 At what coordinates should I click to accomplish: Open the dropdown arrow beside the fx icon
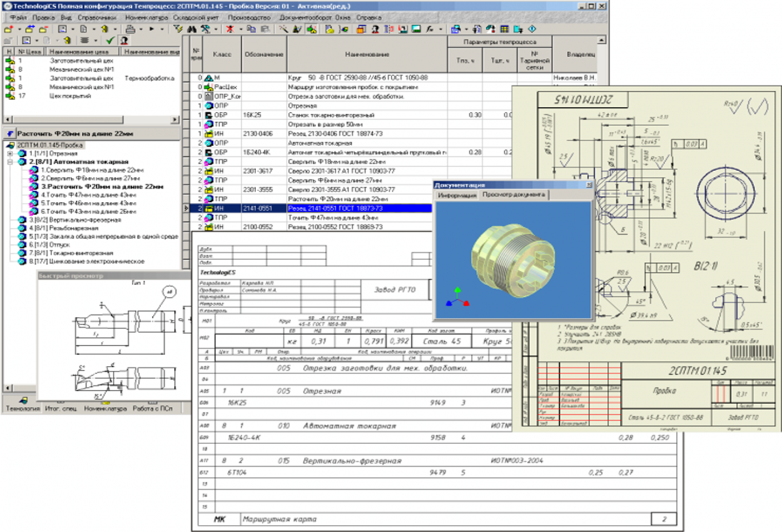(440, 29)
